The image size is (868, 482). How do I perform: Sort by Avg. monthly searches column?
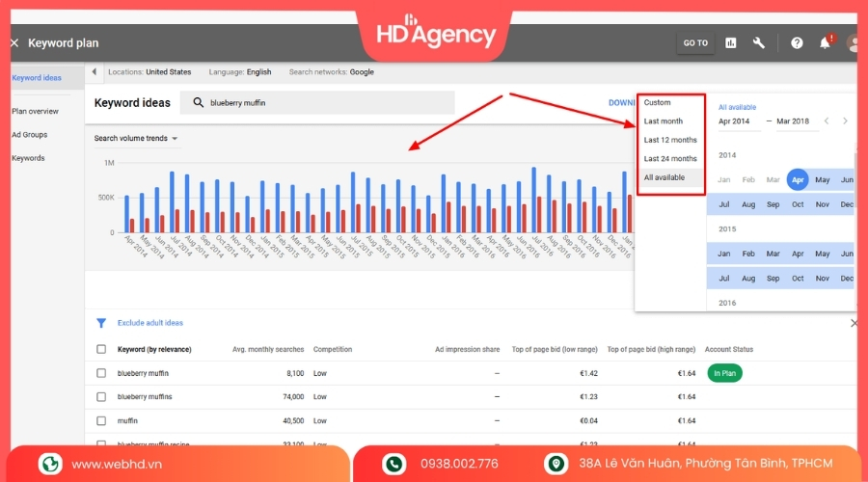coord(268,350)
